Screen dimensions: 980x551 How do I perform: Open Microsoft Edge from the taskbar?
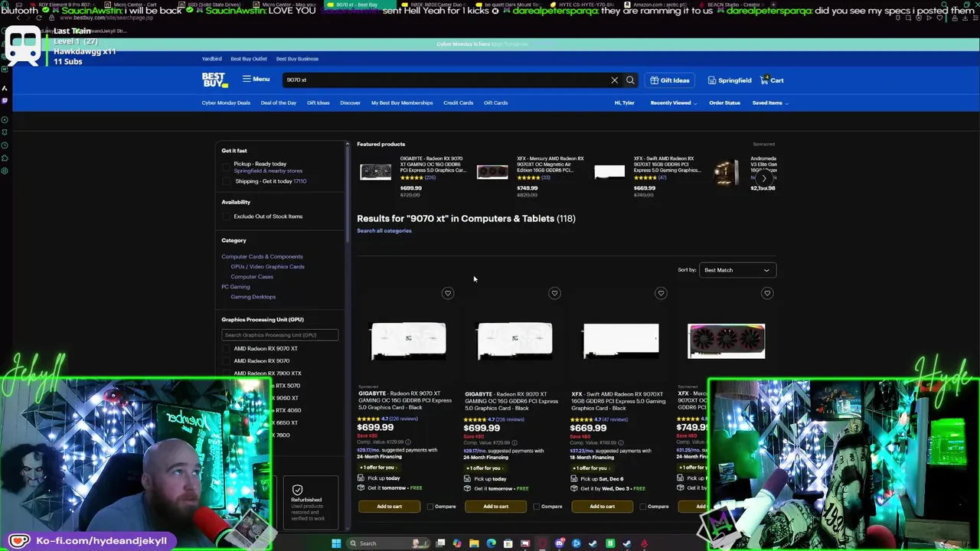[x=491, y=543]
